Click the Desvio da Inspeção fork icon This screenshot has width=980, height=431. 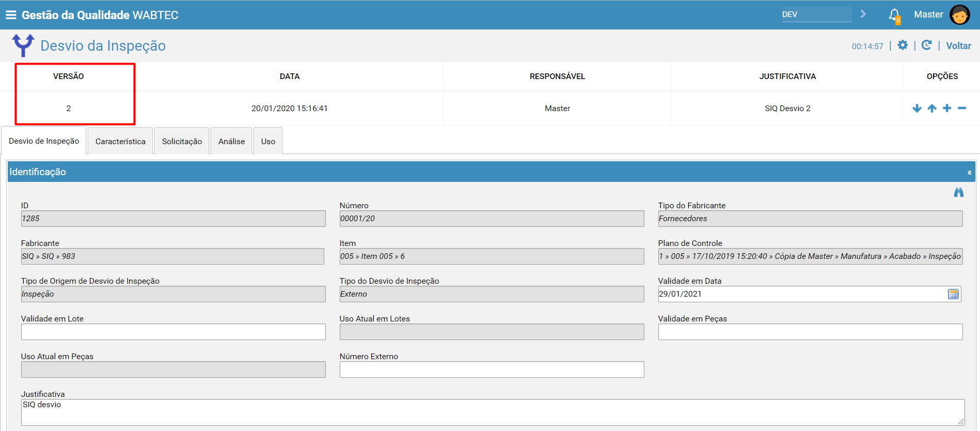(x=23, y=45)
